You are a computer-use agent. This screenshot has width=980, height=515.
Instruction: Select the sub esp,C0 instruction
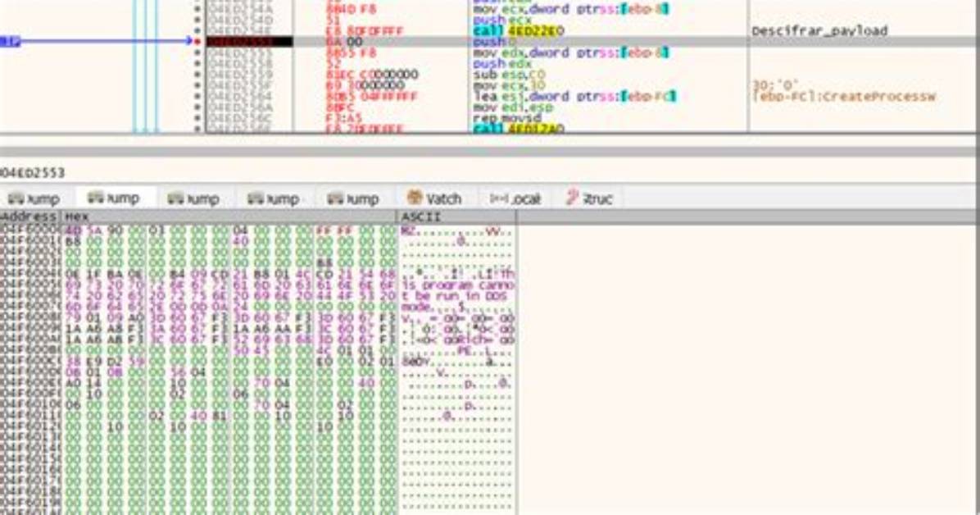(x=510, y=75)
